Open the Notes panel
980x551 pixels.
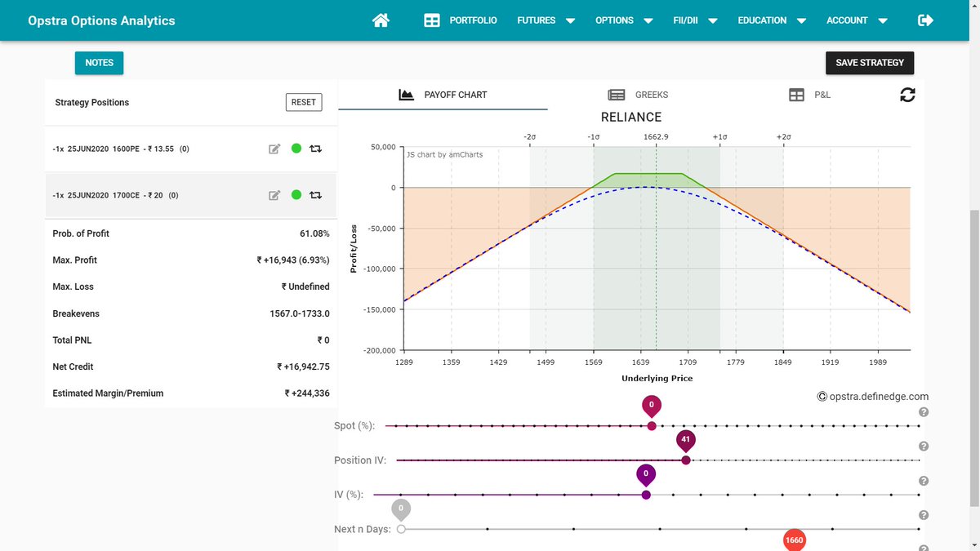tap(99, 63)
